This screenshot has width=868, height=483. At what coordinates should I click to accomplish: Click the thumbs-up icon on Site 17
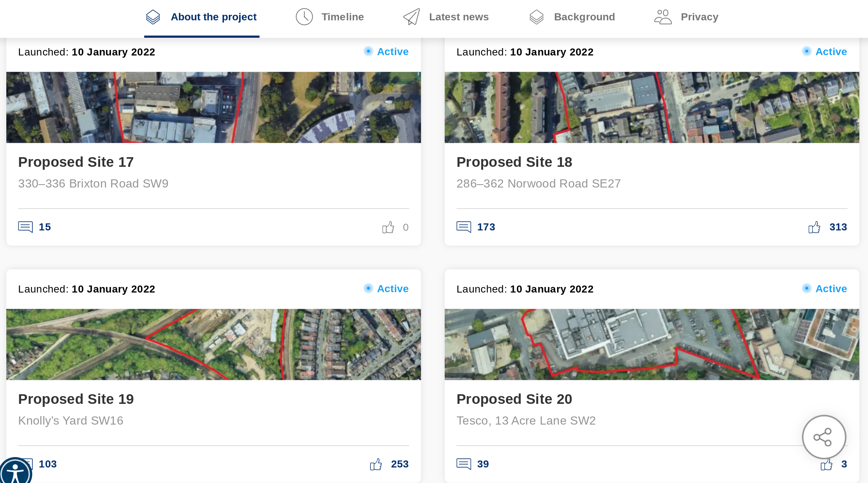tap(388, 227)
